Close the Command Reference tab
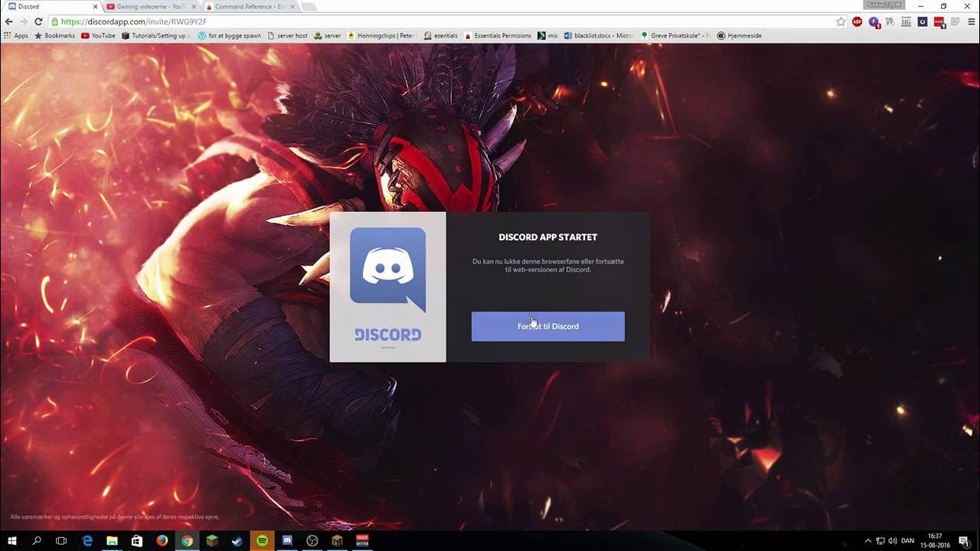This screenshot has width=980, height=551. 292,6
